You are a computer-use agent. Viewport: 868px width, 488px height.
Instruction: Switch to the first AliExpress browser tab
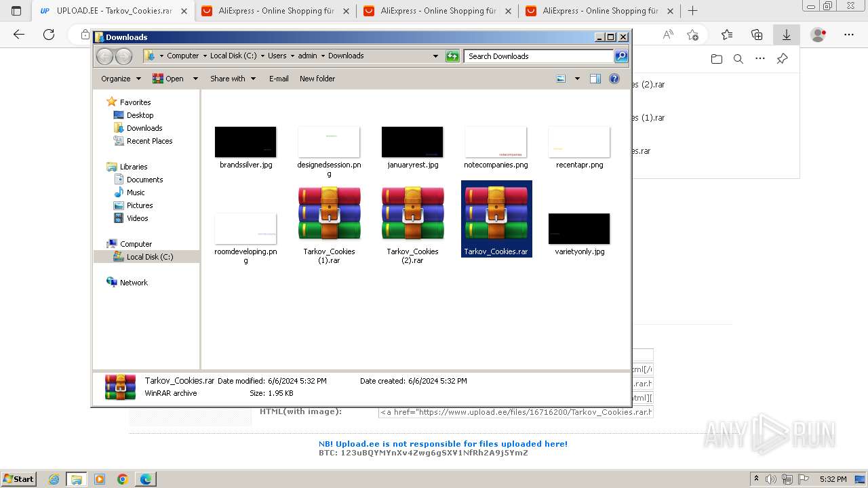(275, 11)
